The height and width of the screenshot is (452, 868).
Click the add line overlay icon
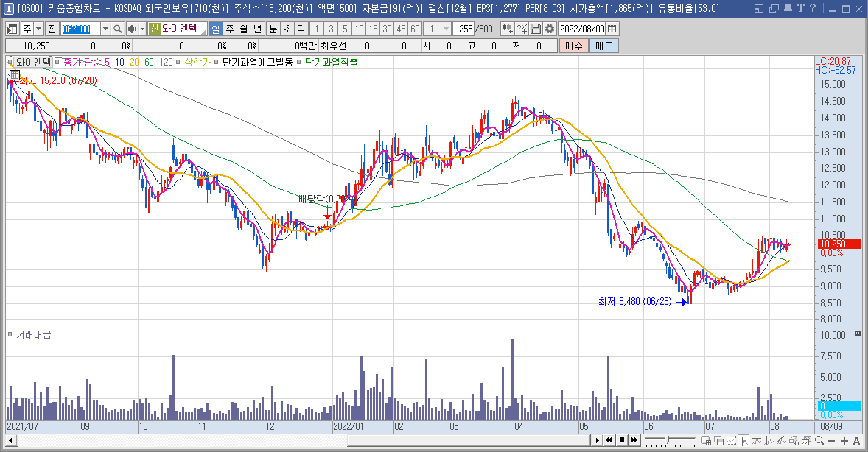pyautogui.click(x=521, y=29)
